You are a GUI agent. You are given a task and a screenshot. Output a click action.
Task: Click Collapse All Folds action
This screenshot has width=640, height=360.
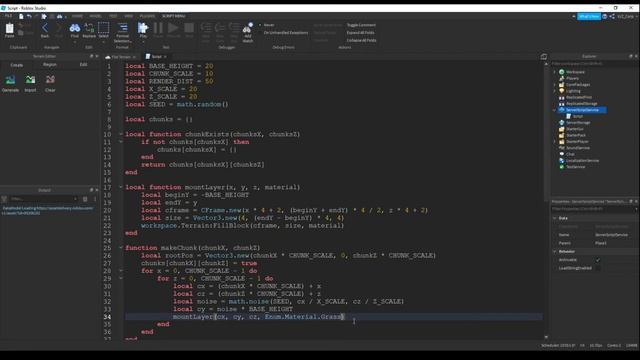coord(361,40)
